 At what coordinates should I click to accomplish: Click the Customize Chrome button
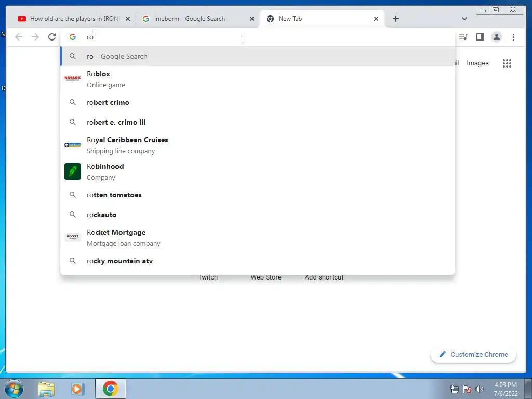coord(473,354)
